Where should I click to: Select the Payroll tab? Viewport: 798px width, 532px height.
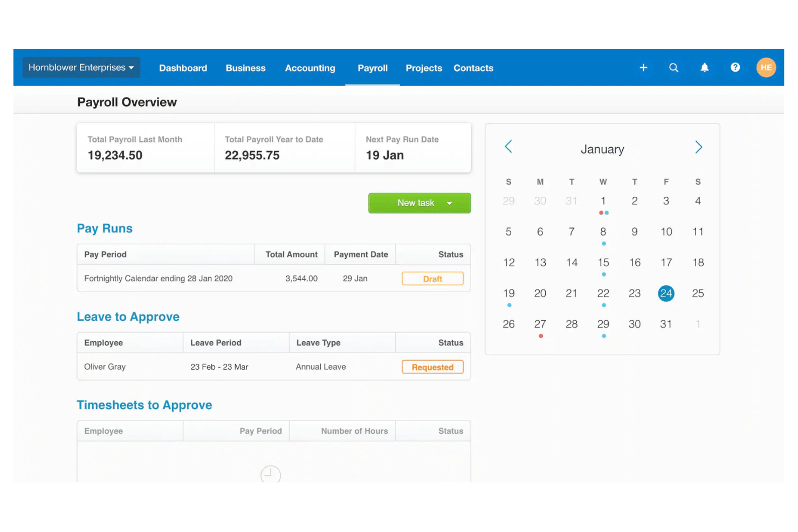[373, 68]
